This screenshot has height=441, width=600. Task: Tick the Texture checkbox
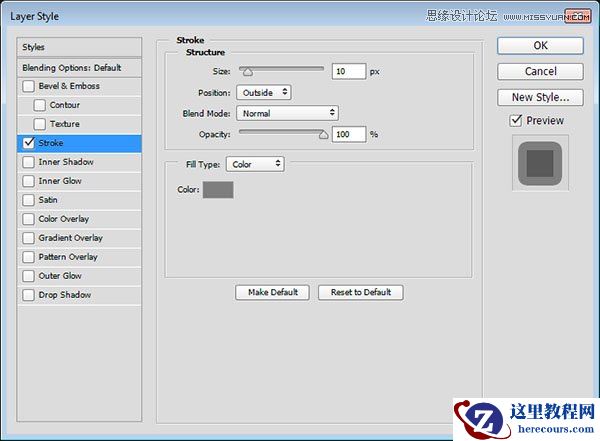(39, 124)
